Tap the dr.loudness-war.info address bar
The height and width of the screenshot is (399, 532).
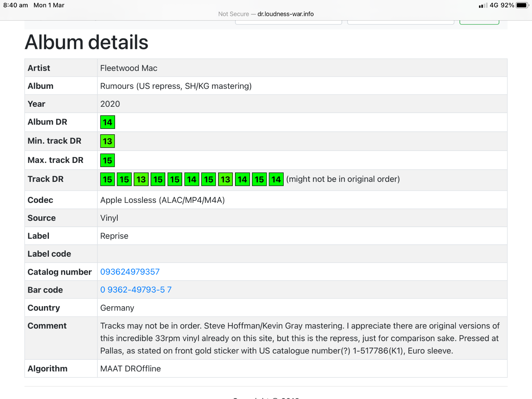285,14
